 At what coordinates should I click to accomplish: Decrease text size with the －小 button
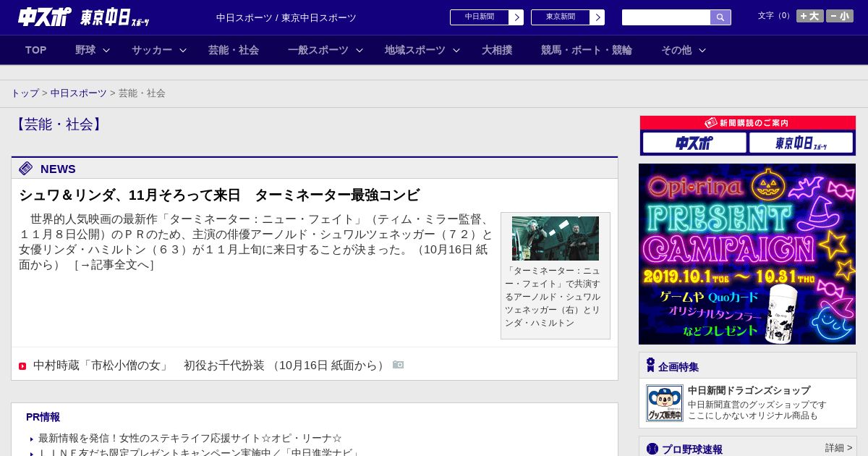click(840, 16)
